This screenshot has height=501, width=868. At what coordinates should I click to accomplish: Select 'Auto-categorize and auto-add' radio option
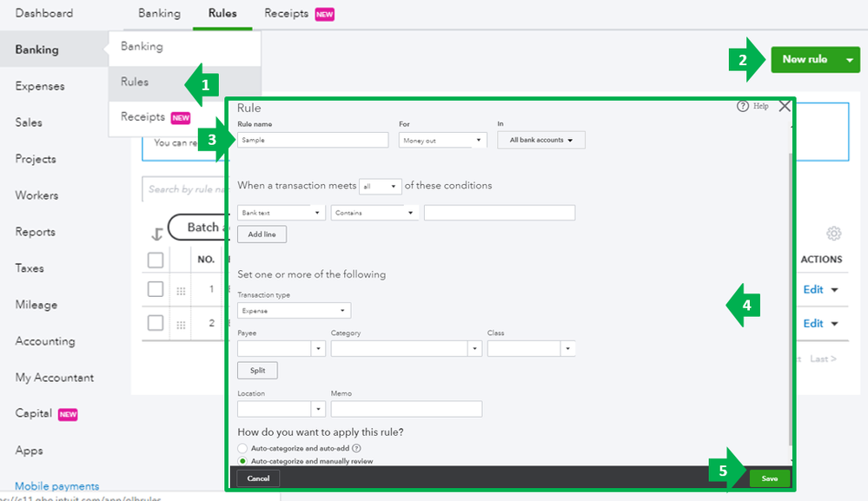coord(242,448)
